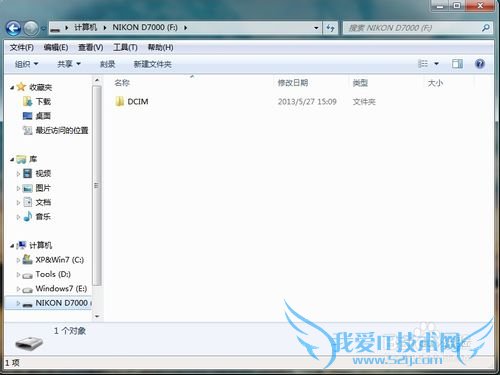Open 桌面 in favorites
Screen dimensions: 500x375
coord(43,116)
